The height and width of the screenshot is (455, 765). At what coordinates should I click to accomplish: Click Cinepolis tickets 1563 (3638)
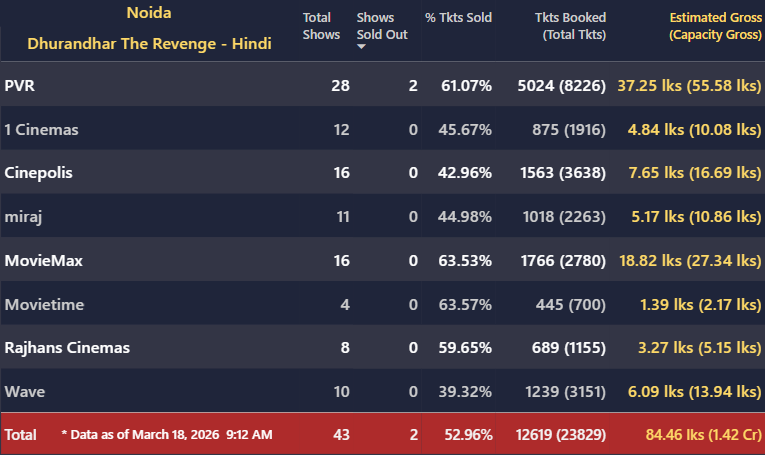[x=563, y=173]
